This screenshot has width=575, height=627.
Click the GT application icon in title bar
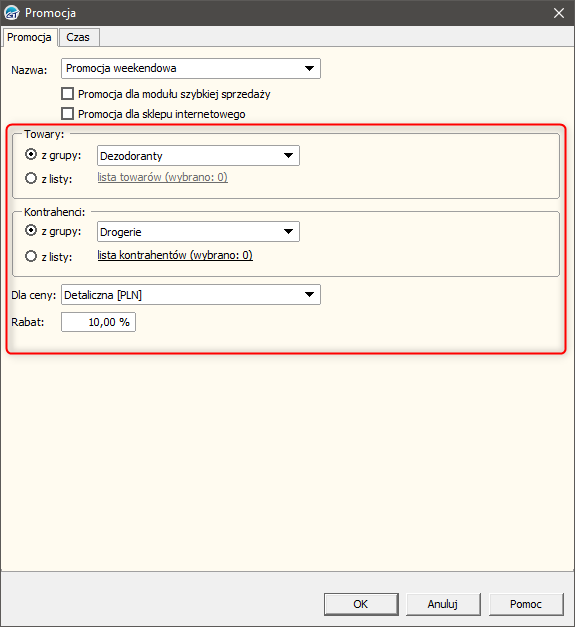click(11, 13)
